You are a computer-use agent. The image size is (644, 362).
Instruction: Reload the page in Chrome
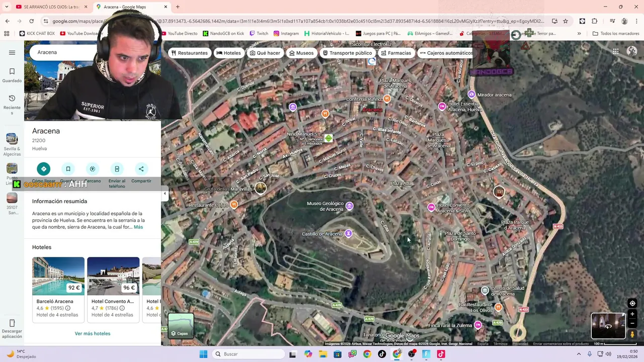coord(31,21)
